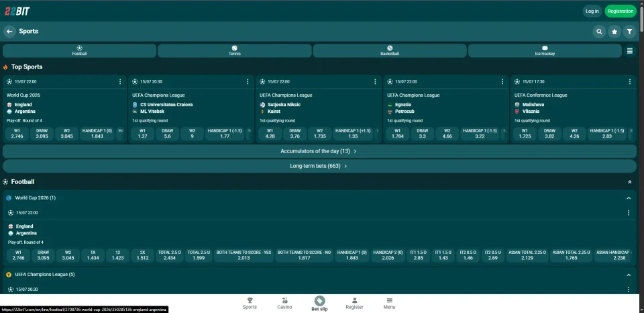Open the filter funnel icon
The width and height of the screenshot is (644, 313).
[x=629, y=32]
